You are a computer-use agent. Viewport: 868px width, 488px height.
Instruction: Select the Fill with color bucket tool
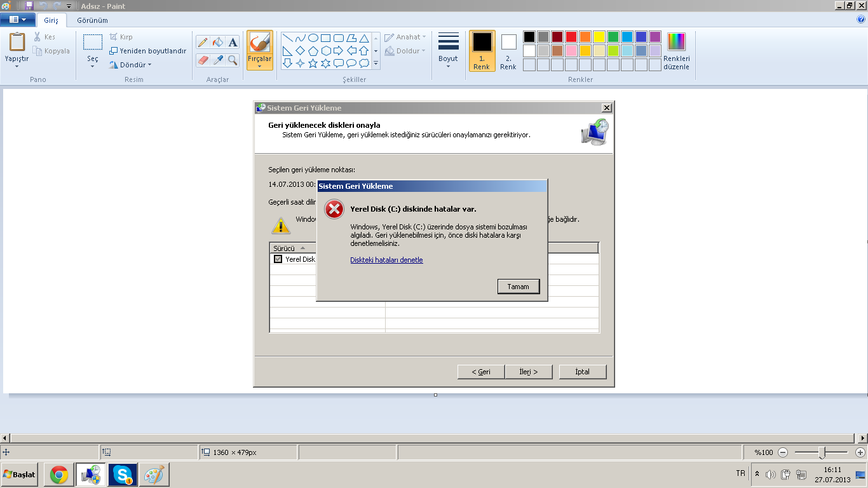(218, 43)
